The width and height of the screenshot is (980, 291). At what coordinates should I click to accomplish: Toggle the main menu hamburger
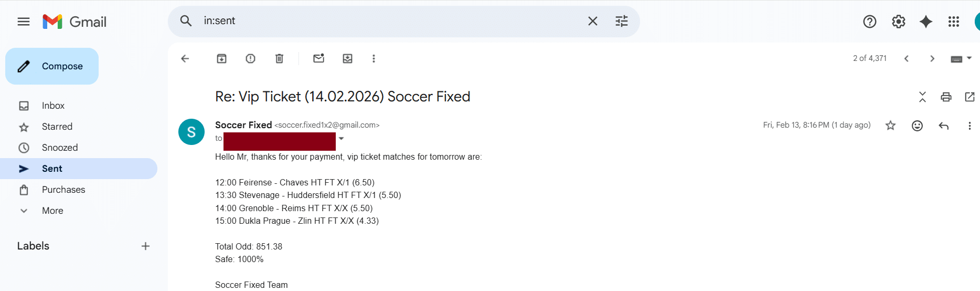[x=24, y=22]
